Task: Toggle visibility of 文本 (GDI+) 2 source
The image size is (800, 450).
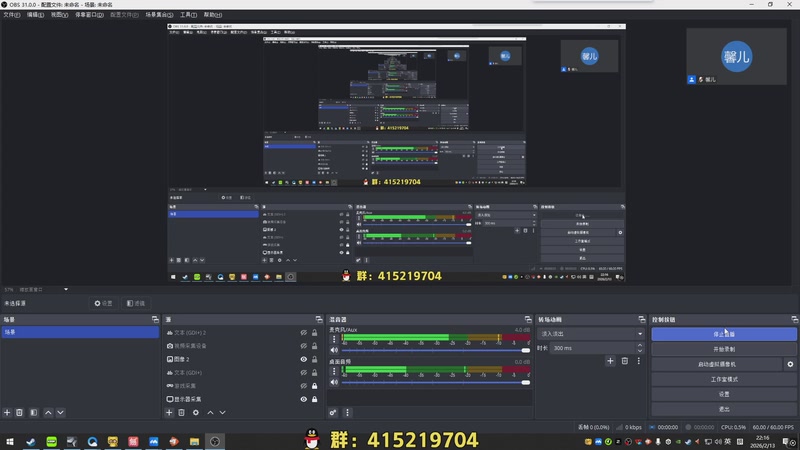Action: tap(304, 333)
